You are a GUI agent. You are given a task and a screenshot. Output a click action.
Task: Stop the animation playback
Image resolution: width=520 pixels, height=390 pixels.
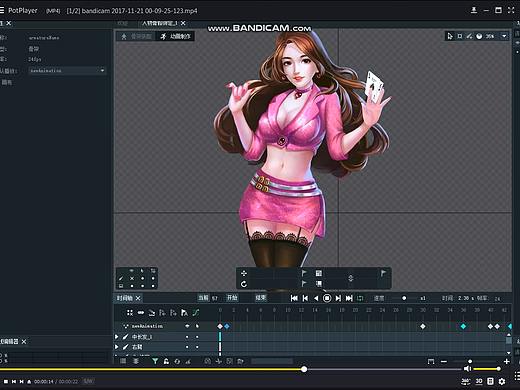327,298
